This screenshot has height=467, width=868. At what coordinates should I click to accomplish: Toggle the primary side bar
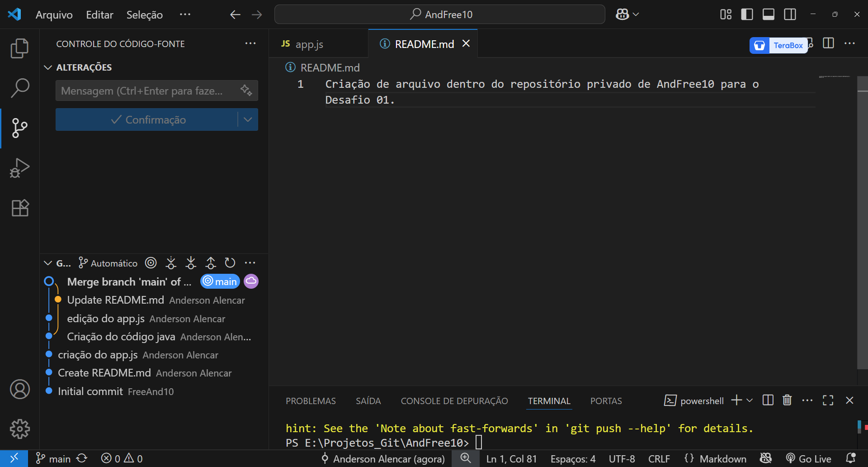point(747,14)
